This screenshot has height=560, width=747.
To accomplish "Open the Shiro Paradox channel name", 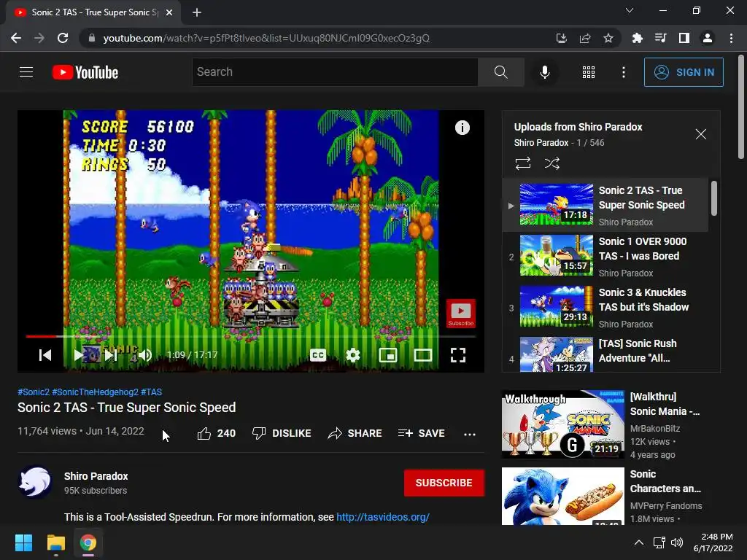I will pos(96,476).
